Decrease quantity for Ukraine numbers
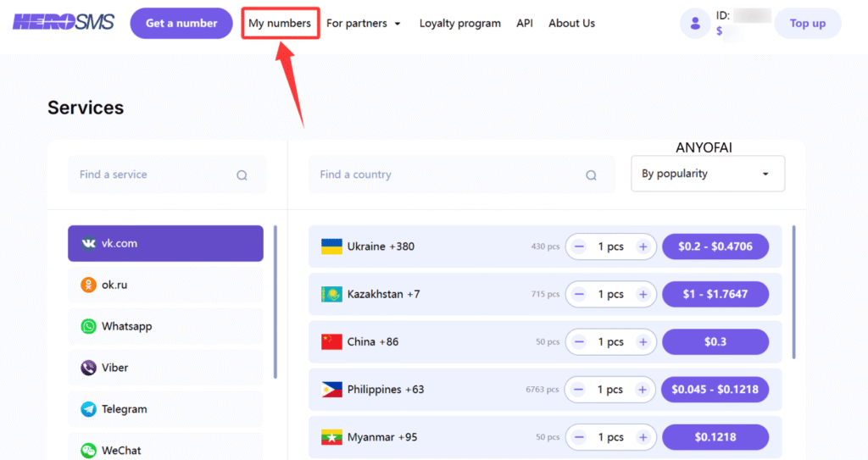Image resolution: width=868 pixels, height=460 pixels. click(x=579, y=247)
